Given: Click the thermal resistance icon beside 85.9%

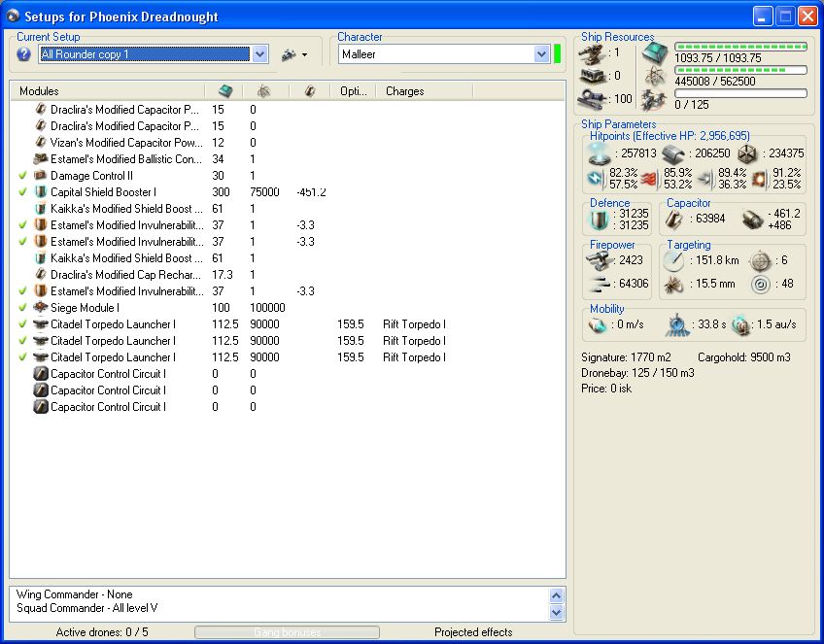Looking at the screenshot, I should (x=649, y=180).
